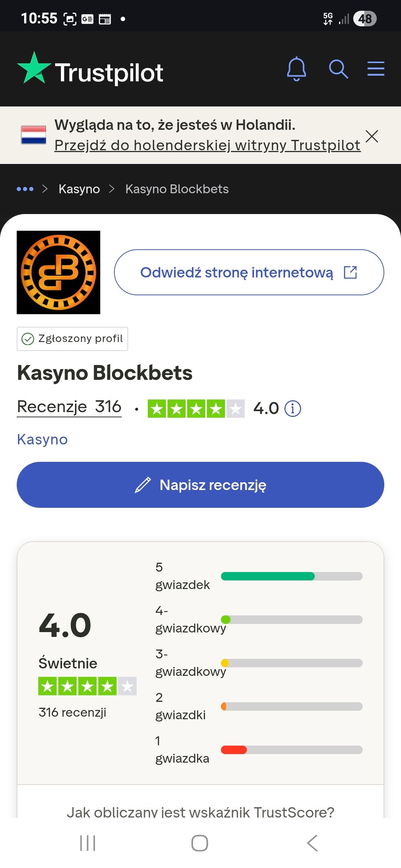This screenshot has height=868, width=401.
Task: Go to the Dutch Trustpilot site link
Action: pyautogui.click(x=207, y=145)
